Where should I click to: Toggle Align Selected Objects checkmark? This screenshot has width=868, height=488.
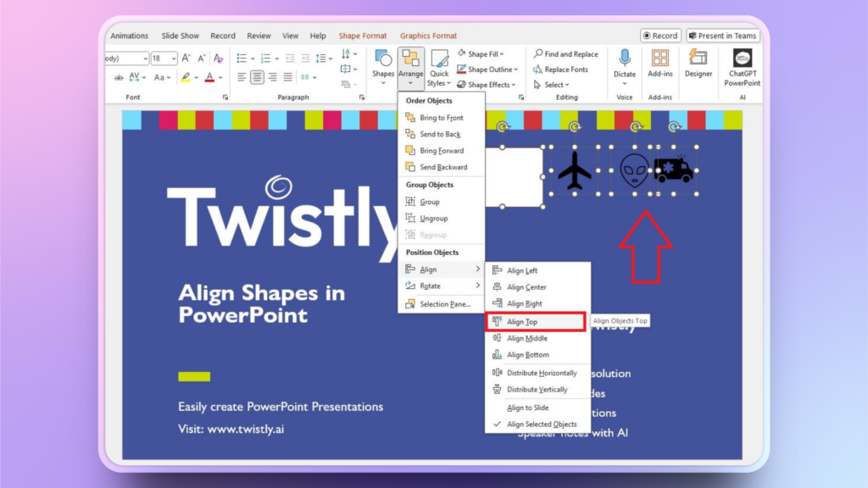[x=537, y=424]
